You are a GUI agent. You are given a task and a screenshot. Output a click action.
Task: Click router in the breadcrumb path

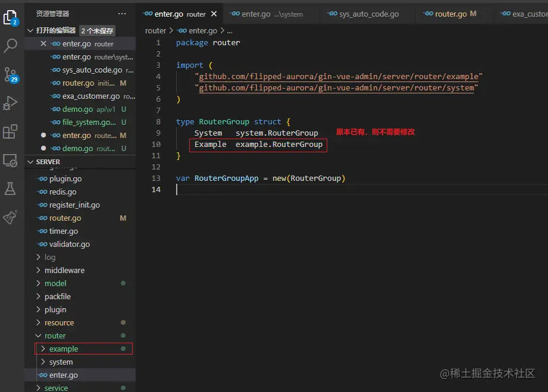155,31
